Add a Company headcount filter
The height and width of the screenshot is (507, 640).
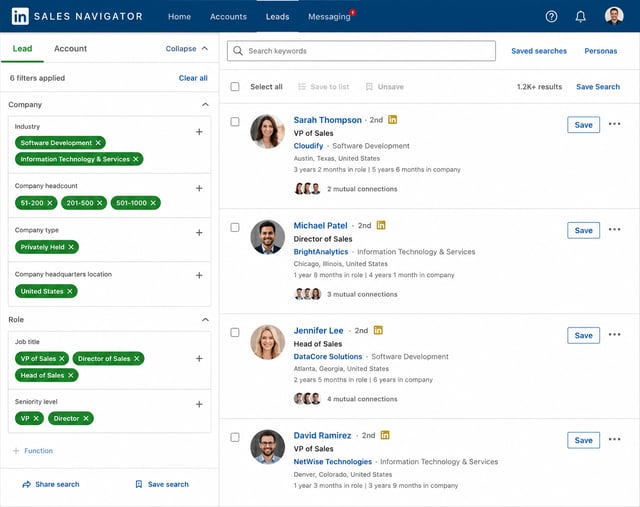tap(199, 188)
